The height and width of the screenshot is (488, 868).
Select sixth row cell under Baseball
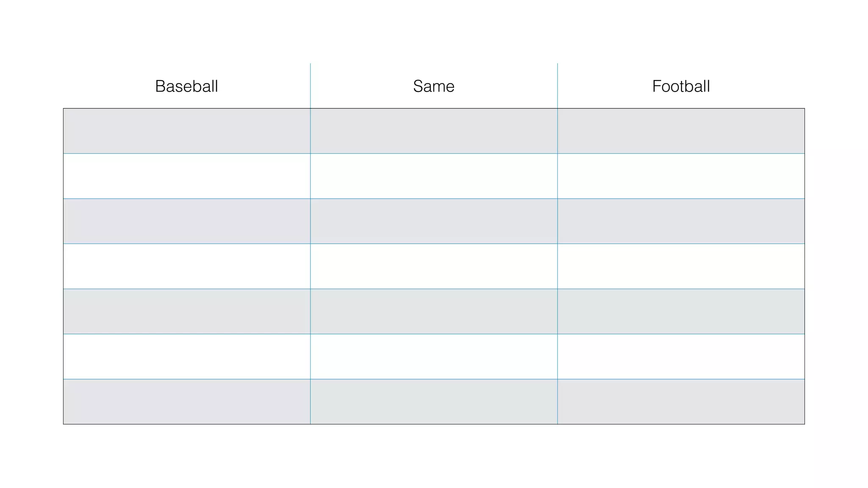[x=186, y=356]
